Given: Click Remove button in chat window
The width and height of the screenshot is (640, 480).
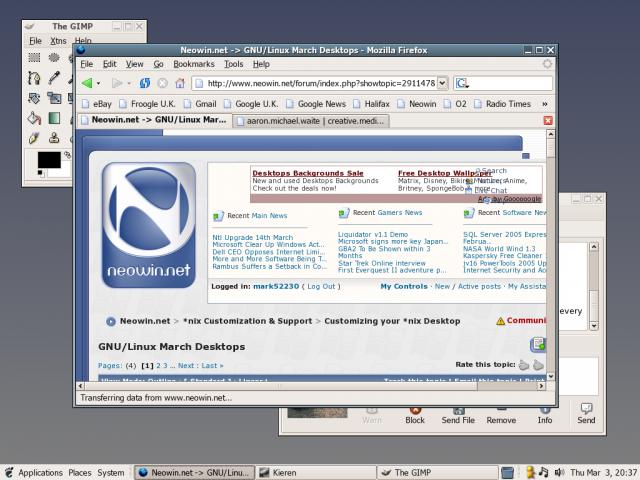Looking at the screenshot, I should [501, 415].
